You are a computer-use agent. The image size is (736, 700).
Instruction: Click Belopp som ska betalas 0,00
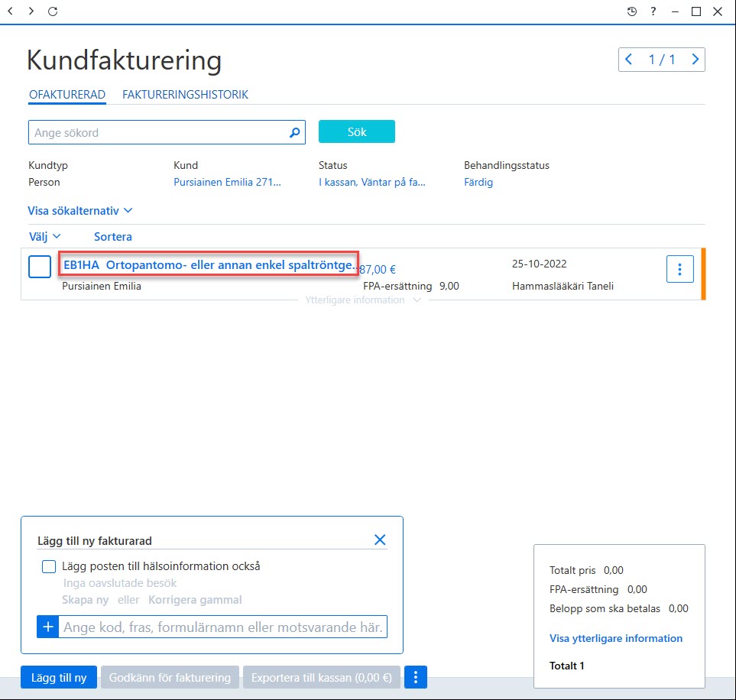click(x=618, y=608)
